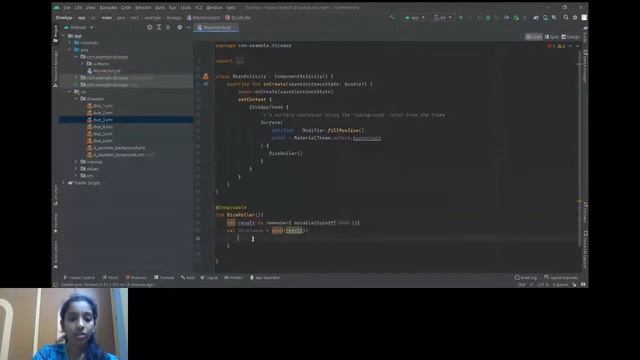
Task: Collapse the app module tree node
Action: 63,36
